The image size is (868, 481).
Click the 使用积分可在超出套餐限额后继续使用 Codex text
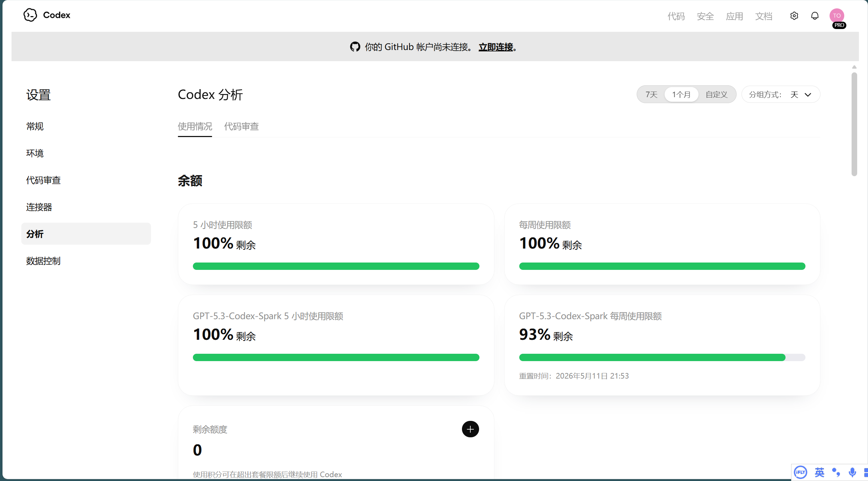point(267,474)
